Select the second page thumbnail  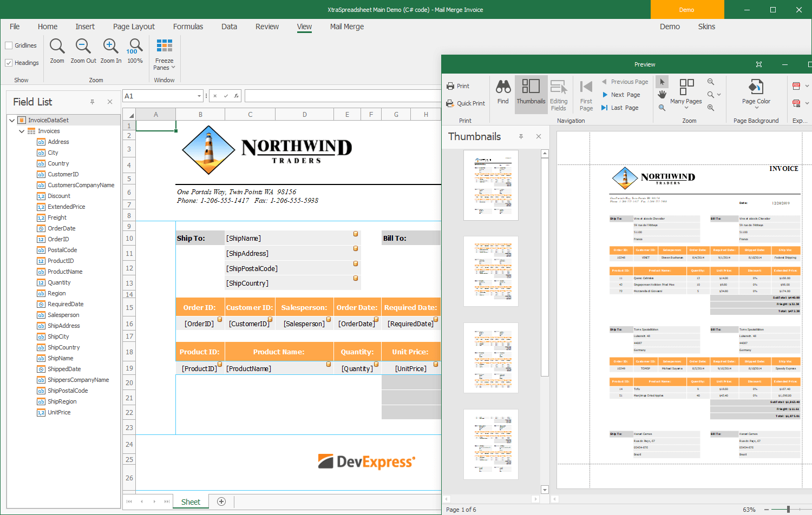point(490,272)
